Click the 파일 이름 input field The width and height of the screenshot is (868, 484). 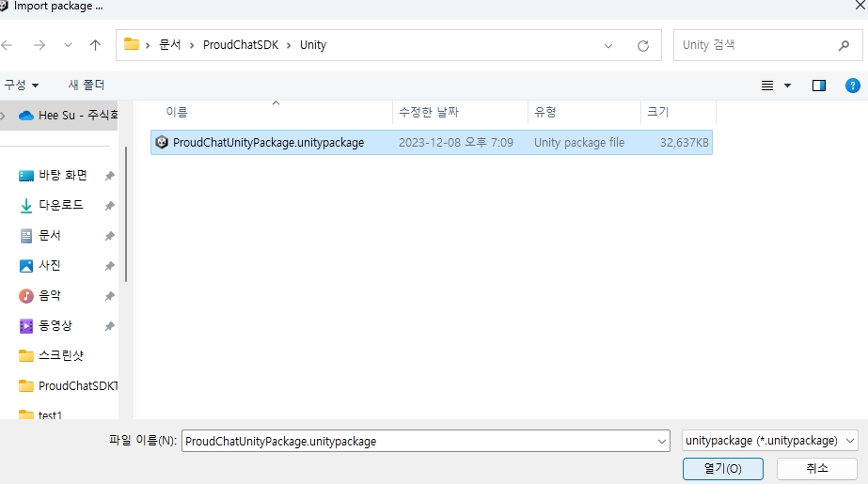coord(418,441)
